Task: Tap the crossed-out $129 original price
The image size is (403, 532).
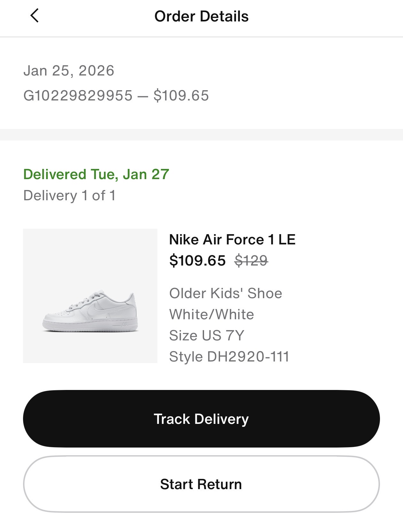Action: click(x=251, y=260)
